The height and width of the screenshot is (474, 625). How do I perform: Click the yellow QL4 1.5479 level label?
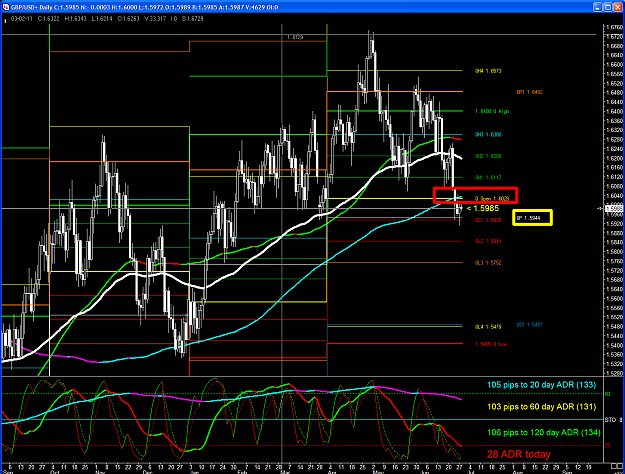coord(488,327)
